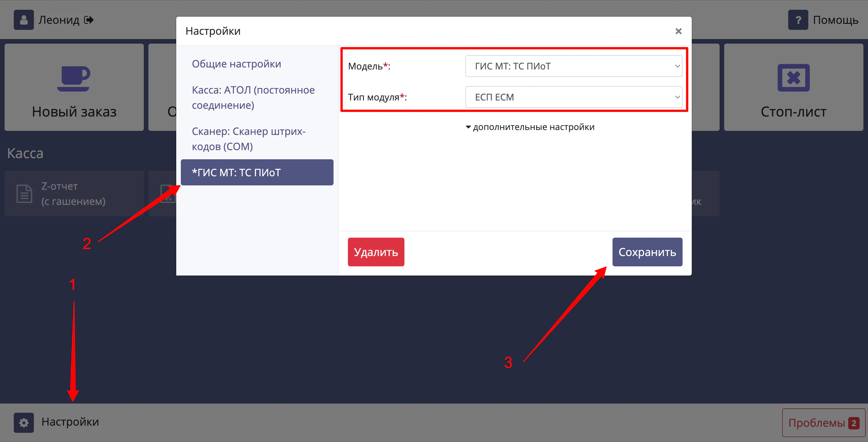Screen dimensions: 868x442
Task: Select Касса: АТОЛ settings tab
Action: pyautogui.click(x=253, y=97)
